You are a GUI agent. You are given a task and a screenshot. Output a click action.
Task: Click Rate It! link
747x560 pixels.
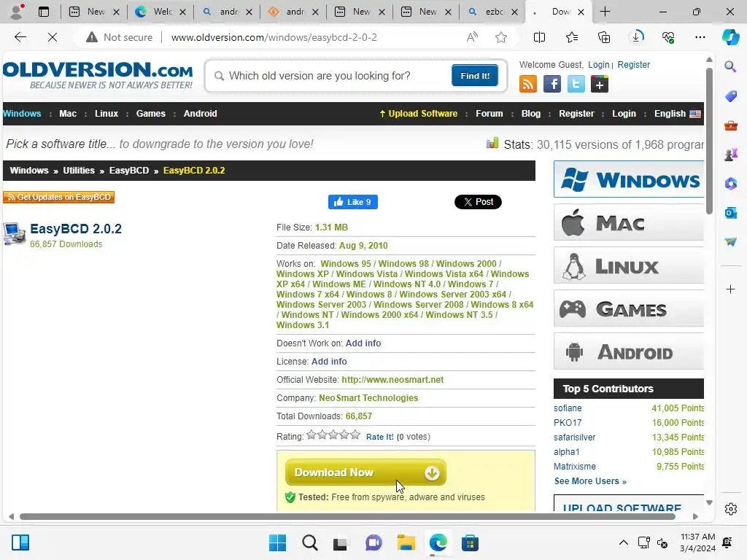[379, 437]
